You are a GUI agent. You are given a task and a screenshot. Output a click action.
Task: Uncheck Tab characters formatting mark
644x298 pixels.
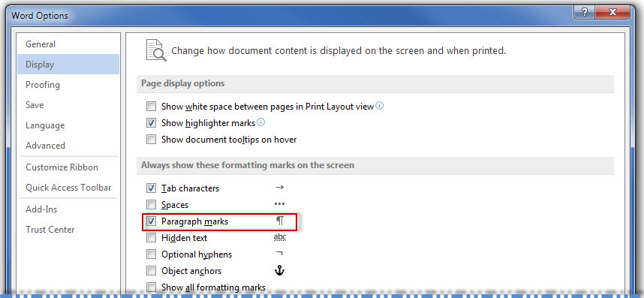coord(152,188)
